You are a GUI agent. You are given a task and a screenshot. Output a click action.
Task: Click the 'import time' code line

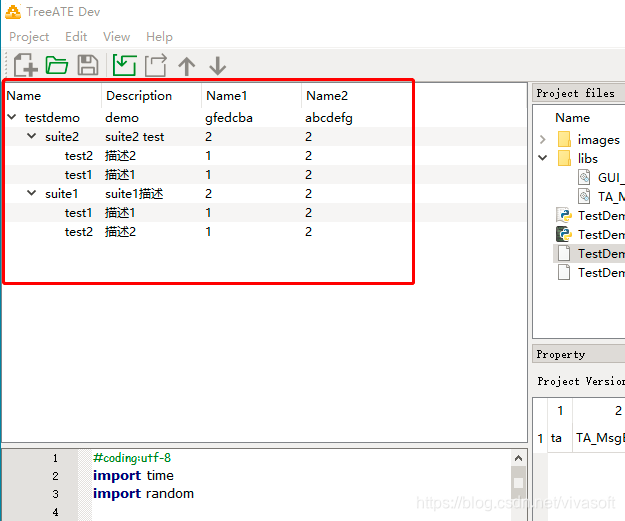[133, 476]
